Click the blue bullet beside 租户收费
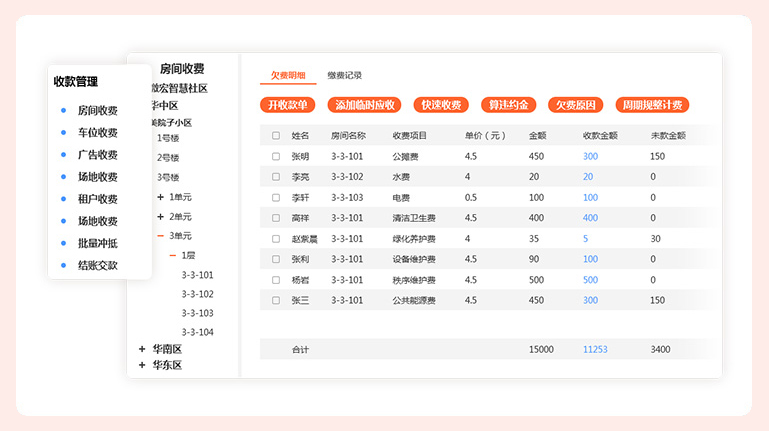Image resolution: width=769 pixels, height=431 pixels. click(64, 198)
